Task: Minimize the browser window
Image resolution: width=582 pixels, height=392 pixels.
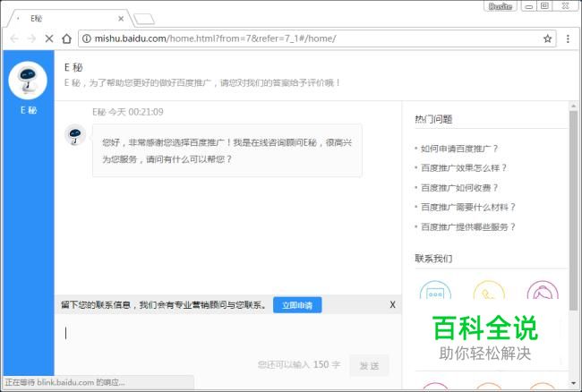Action: click(529, 6)
